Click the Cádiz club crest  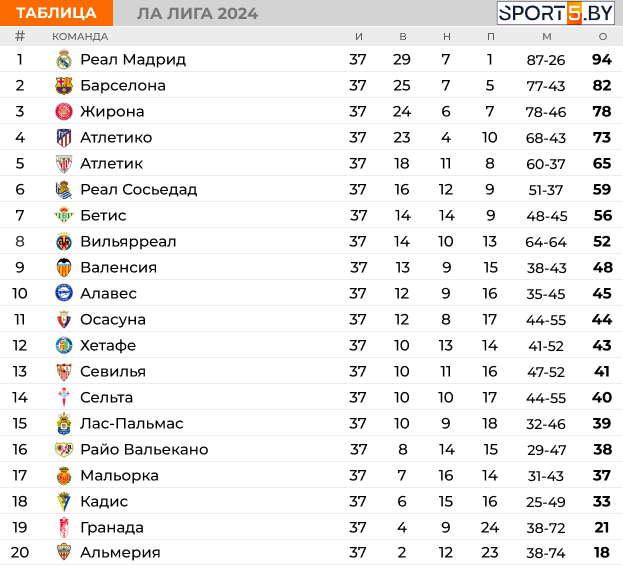pos(64,502)
